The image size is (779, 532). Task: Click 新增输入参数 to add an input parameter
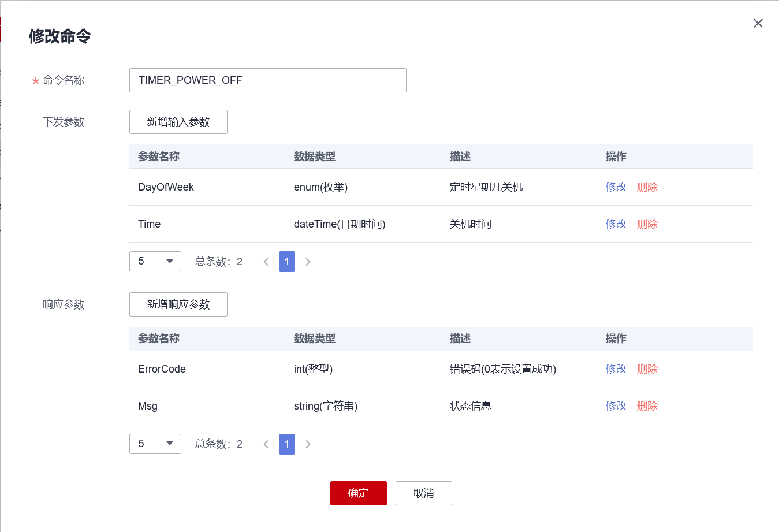178,121
